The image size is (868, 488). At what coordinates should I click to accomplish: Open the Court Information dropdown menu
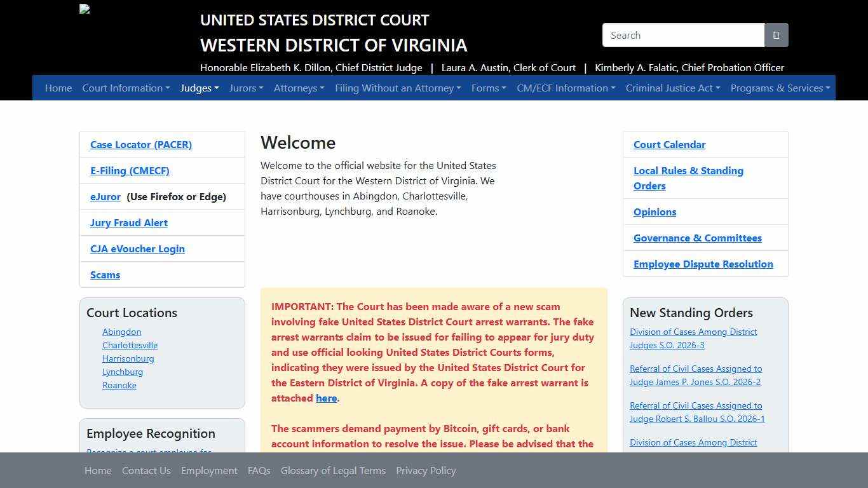pyautogui.click(x=126, y=88)
